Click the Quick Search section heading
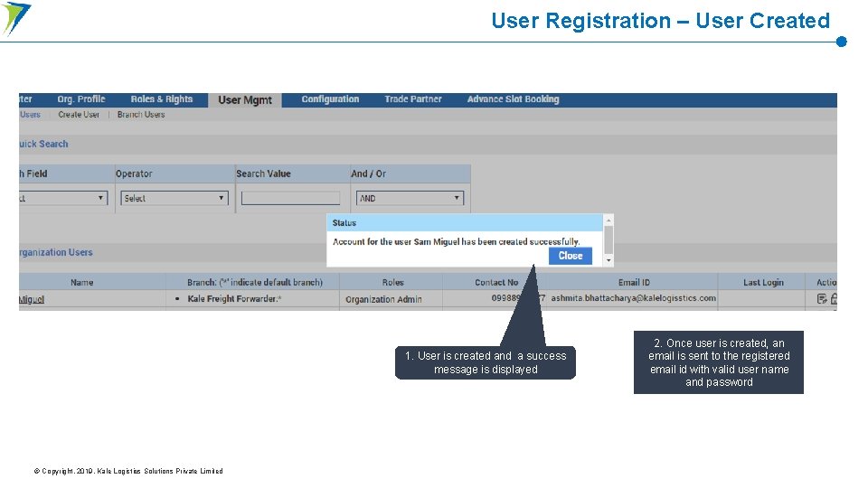This screenshot has width=868, height=488. point(43,144)
